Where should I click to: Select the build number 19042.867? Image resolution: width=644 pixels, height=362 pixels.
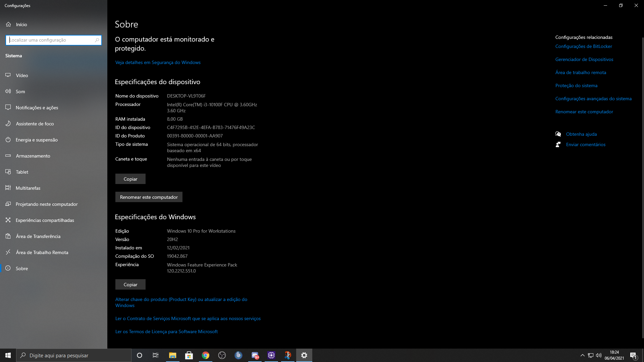[177, 256]
